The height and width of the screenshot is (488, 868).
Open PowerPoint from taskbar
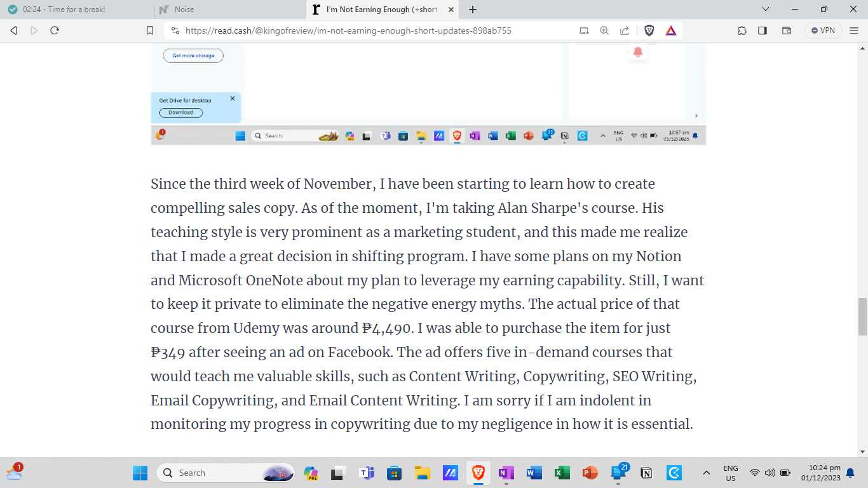coord(590,473)
